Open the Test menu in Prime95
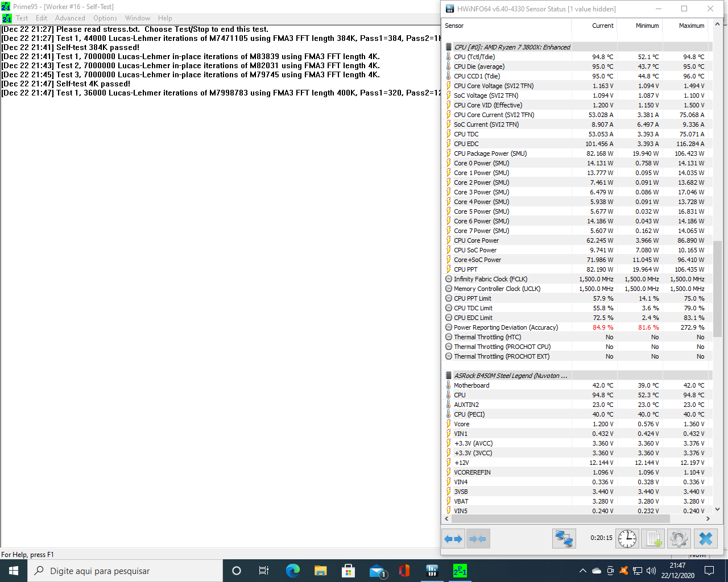Image resolution: width=728 pixels, height=582 pixels. point(22,18)
